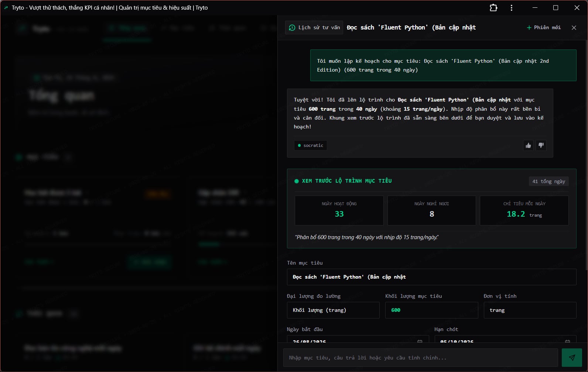Minimize the Tryto window
This screenshot has height=372, width=588.
tap(535, 8)
